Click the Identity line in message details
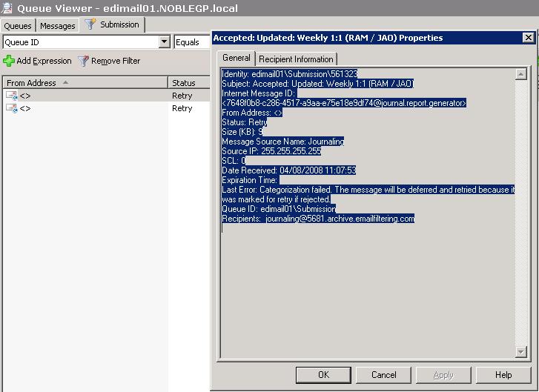The height and width of the screenshot is (392, 539). [290, 74]
